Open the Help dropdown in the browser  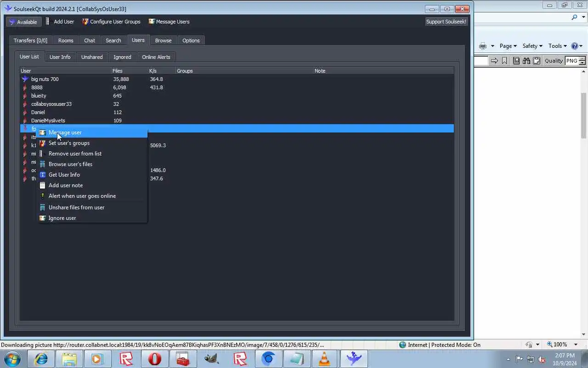pyautogui.click(x=577, y=46)
